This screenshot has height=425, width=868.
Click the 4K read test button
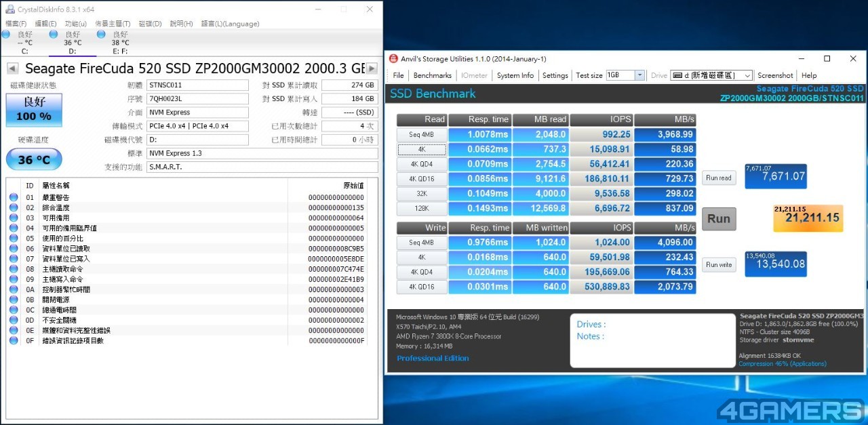point(421,149)
